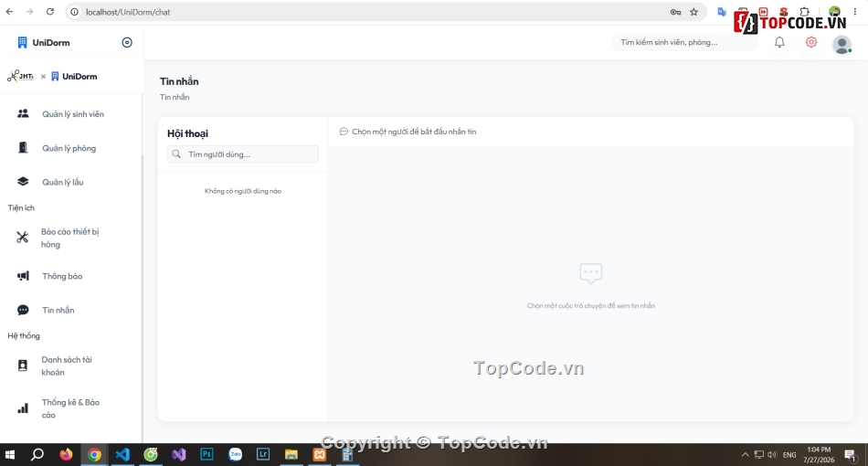Open Visual Studio Code from taskbar
868x466 pixels.
(x=122, y=454)
